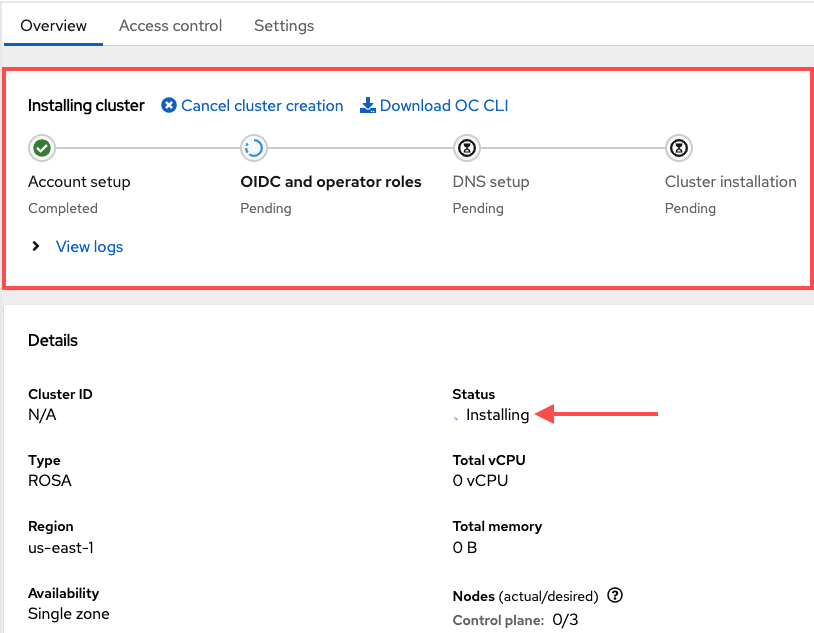Screen dimensions: 814x633
Task: Select the OIDC and operator roles label
Action: [x=331, y=182]
